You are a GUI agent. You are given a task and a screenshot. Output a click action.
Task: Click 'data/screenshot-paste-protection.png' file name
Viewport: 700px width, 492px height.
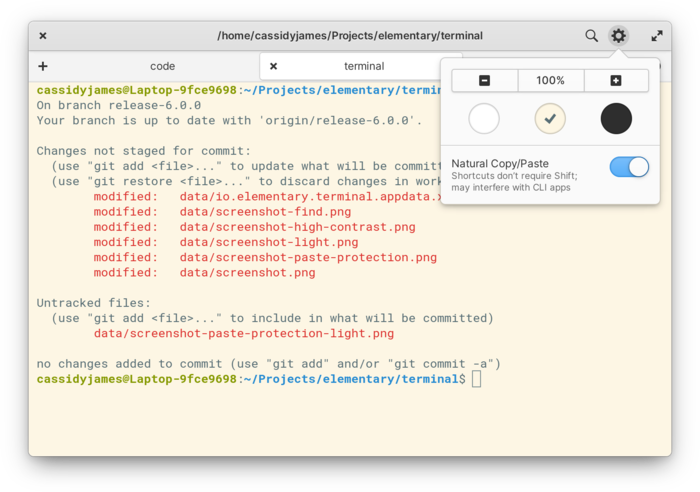pyautogui.click(x=308, y=257)
